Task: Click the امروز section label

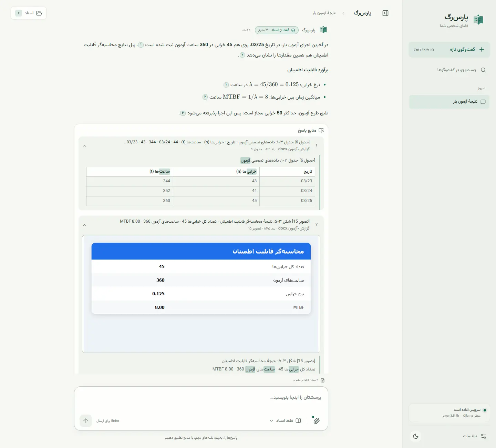Action: [482, 89]
